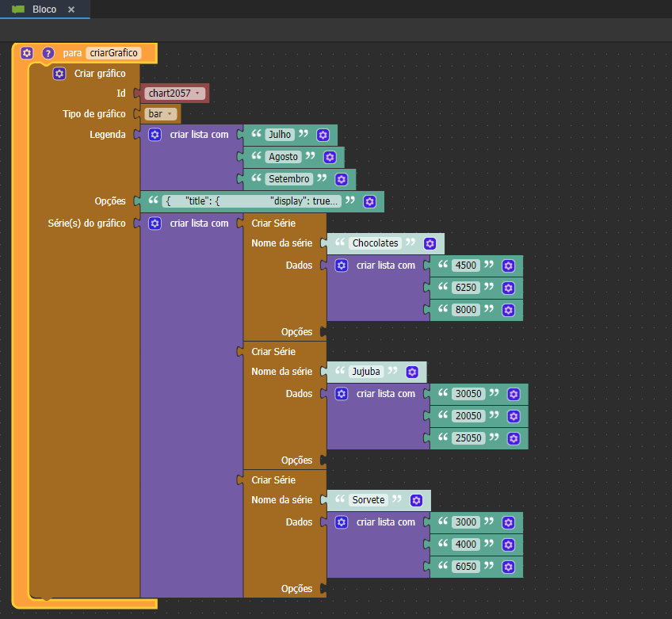Screen dimensions: 672x619
Task: Edit the Chocolates series name field
Action: coord(375,243)
